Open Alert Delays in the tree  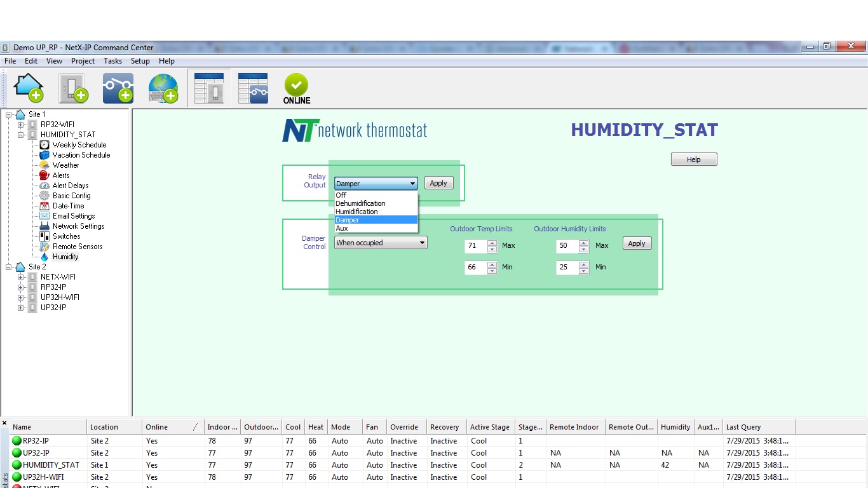coord(71,186)
